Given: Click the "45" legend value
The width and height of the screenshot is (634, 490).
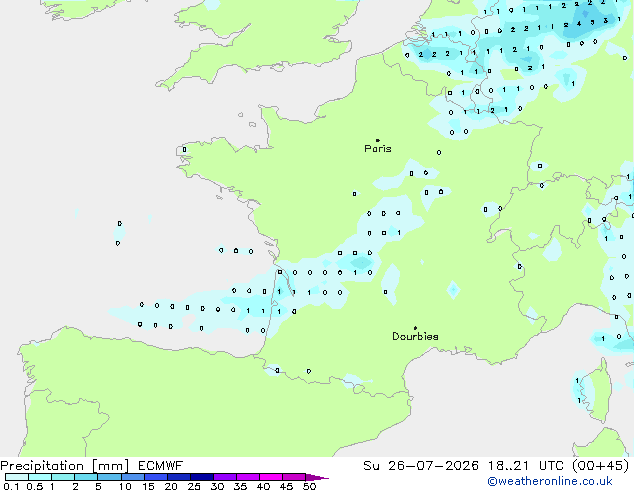Looking at the screenshot, I should pos(286,486).
